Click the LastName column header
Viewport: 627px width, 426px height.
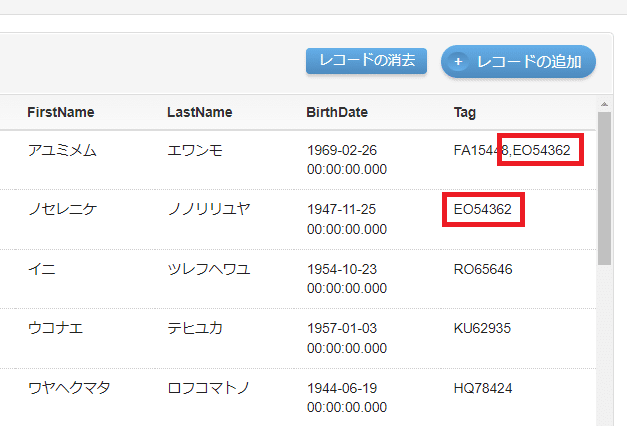(199, 112)
